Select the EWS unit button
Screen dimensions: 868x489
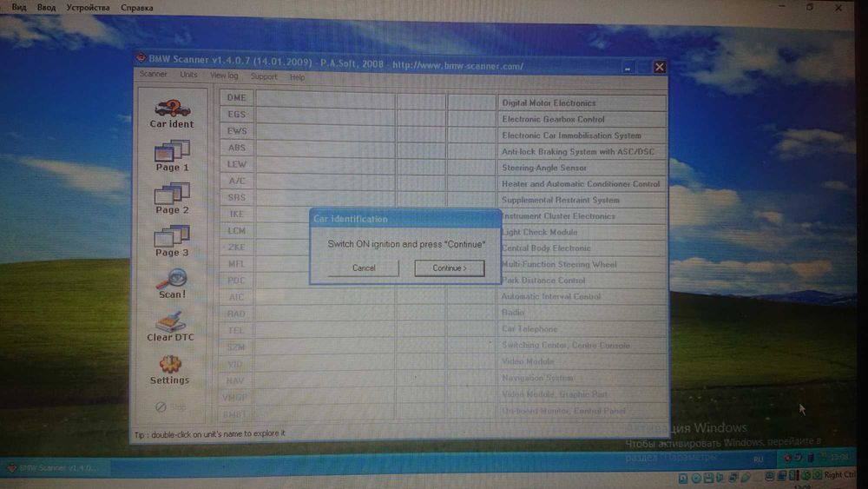coord(236,130)
